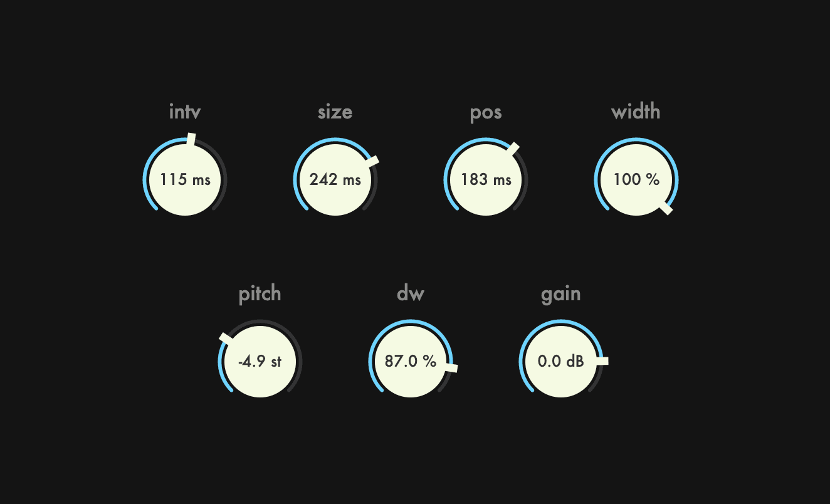The image size is (830, 504).
Task: Click the 0.0 dB value readout
Action: [x=561, y=361]
